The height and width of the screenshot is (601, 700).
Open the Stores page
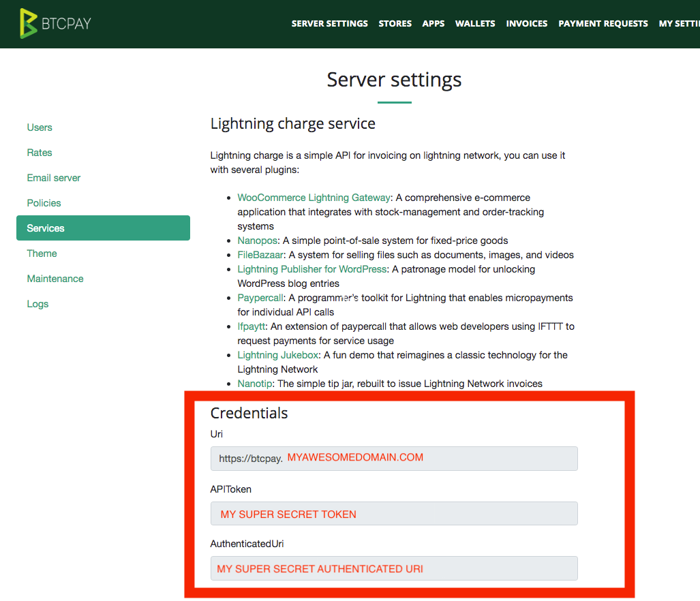[x=395, y=23]
